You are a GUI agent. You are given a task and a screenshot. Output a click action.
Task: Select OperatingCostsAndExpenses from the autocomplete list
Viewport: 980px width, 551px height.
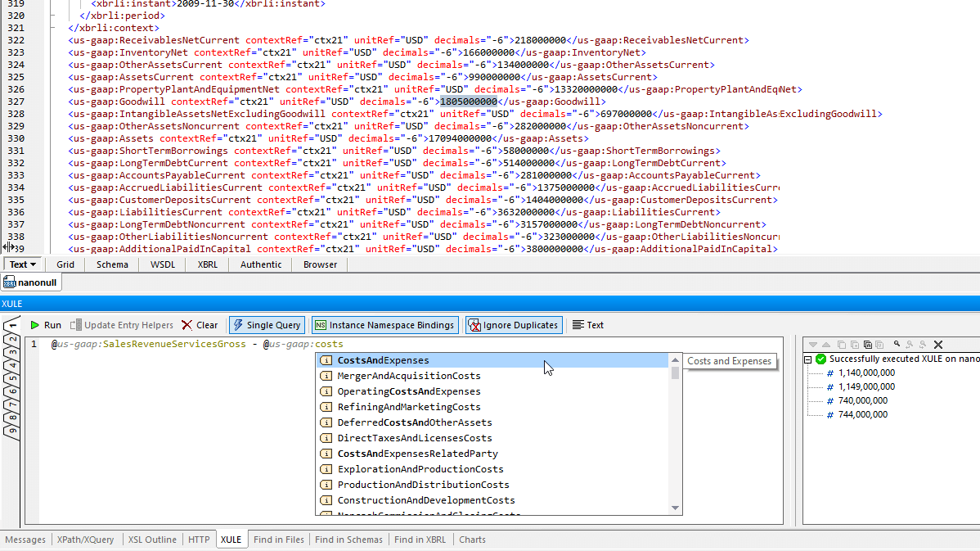[x=409, y=391]
